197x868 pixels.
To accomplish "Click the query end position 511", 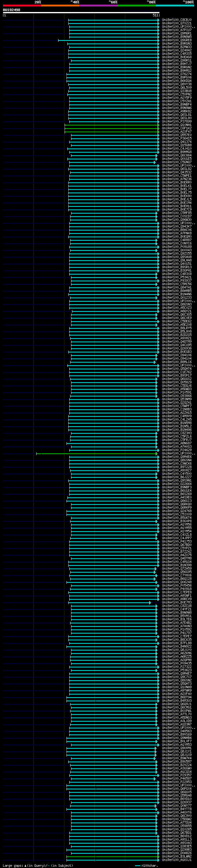I will (155, 15).
